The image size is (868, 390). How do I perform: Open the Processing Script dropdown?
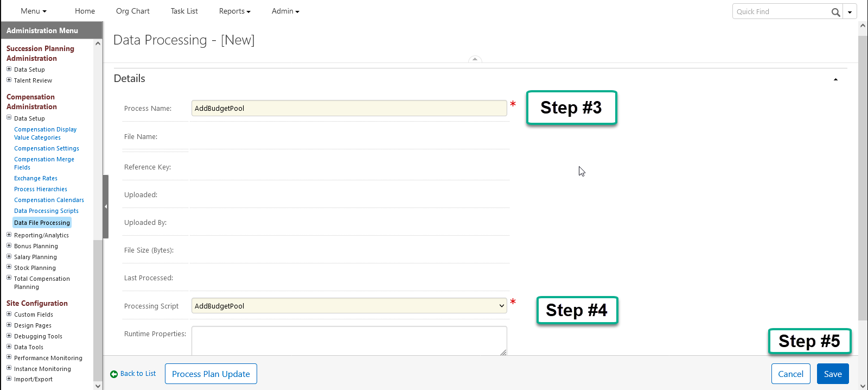pos(349,306)
